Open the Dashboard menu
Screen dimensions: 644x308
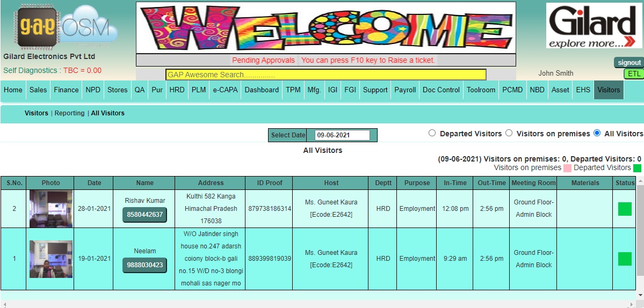(x=262, y=90)
